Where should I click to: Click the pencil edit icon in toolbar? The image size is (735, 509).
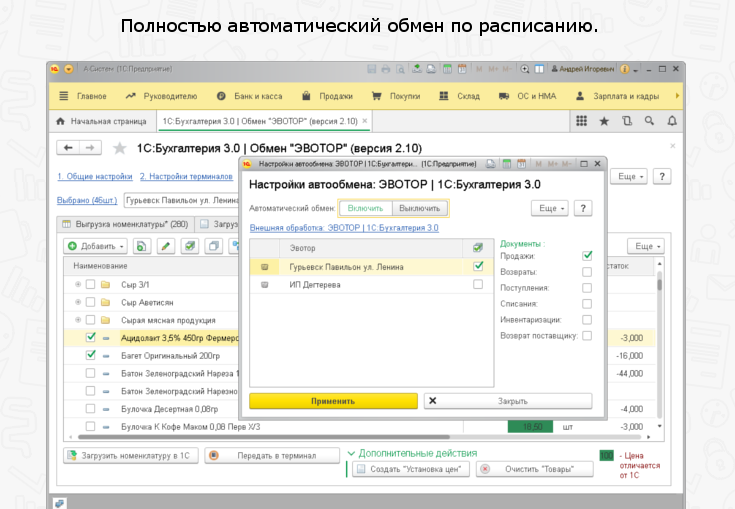click(x=166, y=246)
